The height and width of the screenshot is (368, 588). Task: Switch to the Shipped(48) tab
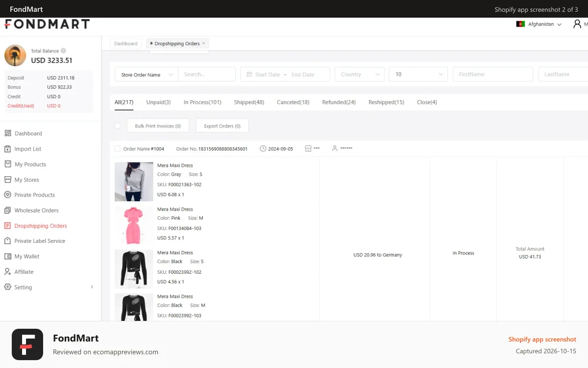point(249,103)
